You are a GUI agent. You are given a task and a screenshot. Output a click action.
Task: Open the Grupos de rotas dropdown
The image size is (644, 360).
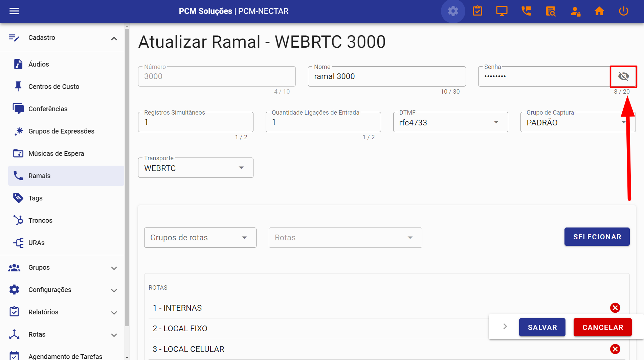click(200, 238)
